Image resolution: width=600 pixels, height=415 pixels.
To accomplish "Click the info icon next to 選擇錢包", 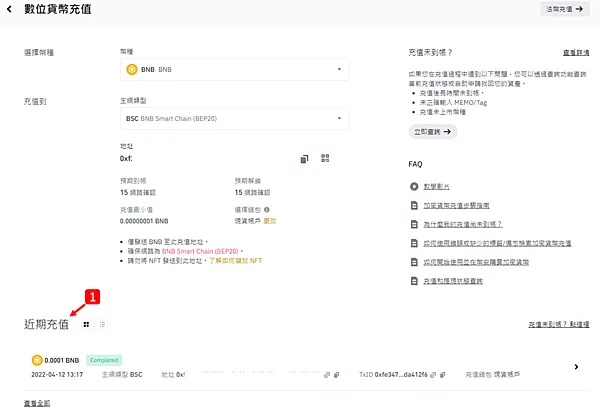I will point(267,210).
